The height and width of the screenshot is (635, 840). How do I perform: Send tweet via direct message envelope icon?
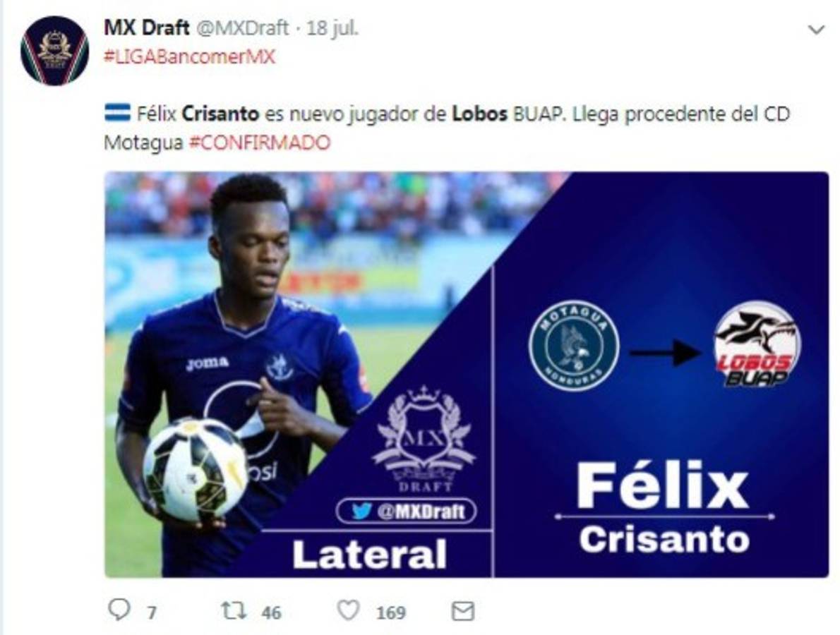463,611
